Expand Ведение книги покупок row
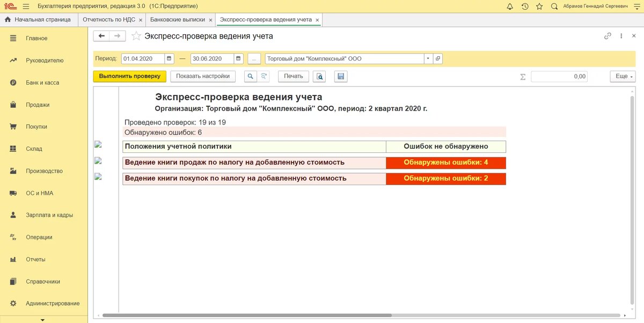 [98, 177]
